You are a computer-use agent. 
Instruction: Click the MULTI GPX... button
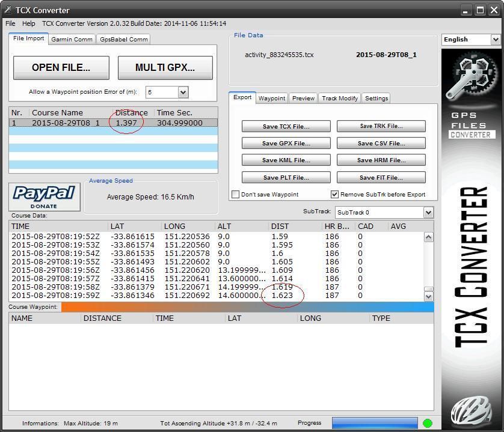coord(165,68)
